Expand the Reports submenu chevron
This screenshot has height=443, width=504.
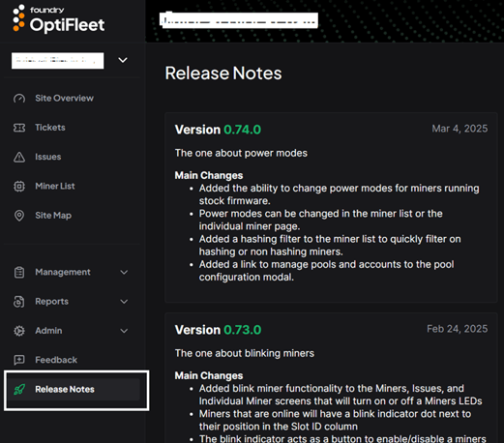click(x=124, y=302)
